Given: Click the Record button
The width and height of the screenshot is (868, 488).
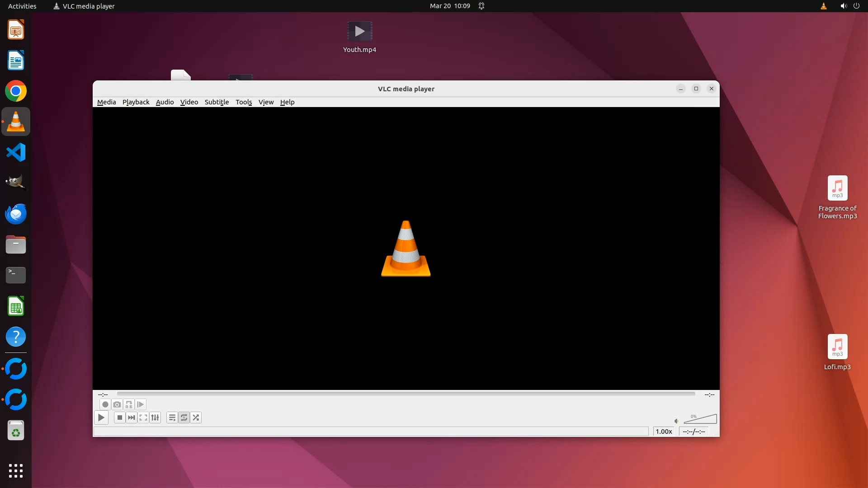Looking at the screenshot, I should (x=105, y=404).
